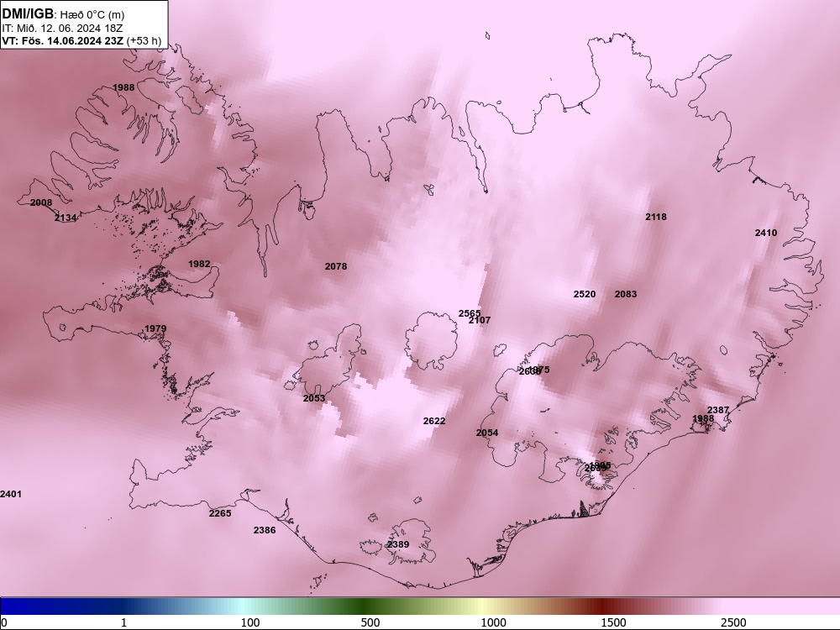Select the 1500 tick on the color scale
840x630 pixels.
click(613, 622)
